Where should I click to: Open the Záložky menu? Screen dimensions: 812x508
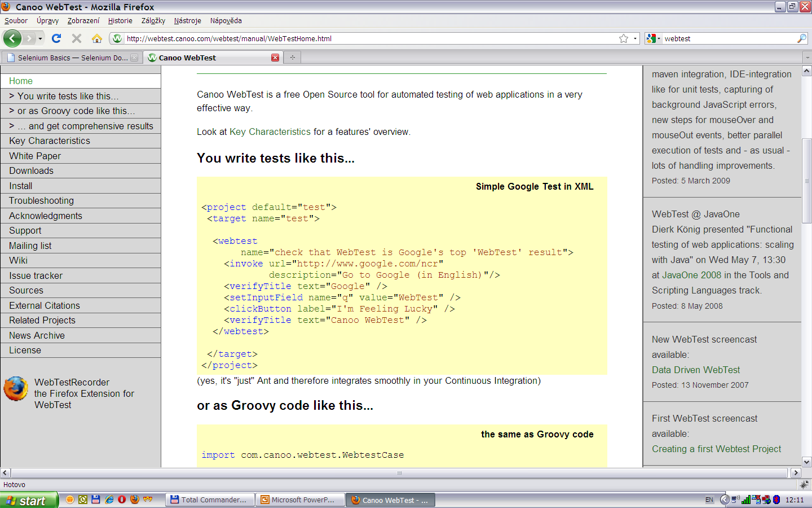(153, 21)
